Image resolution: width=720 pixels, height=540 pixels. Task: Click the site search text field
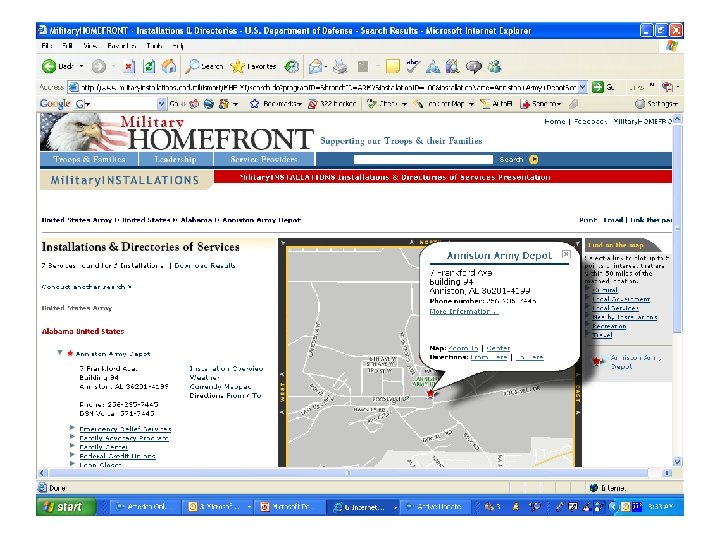pyautogui.click(x=423, y=159)
